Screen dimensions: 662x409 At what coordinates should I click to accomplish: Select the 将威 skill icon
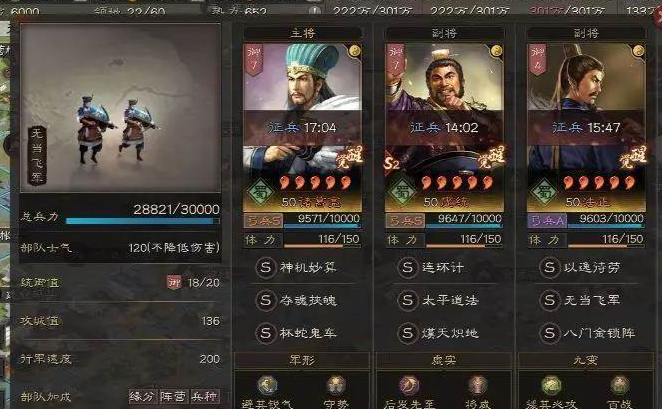(478, 385)
